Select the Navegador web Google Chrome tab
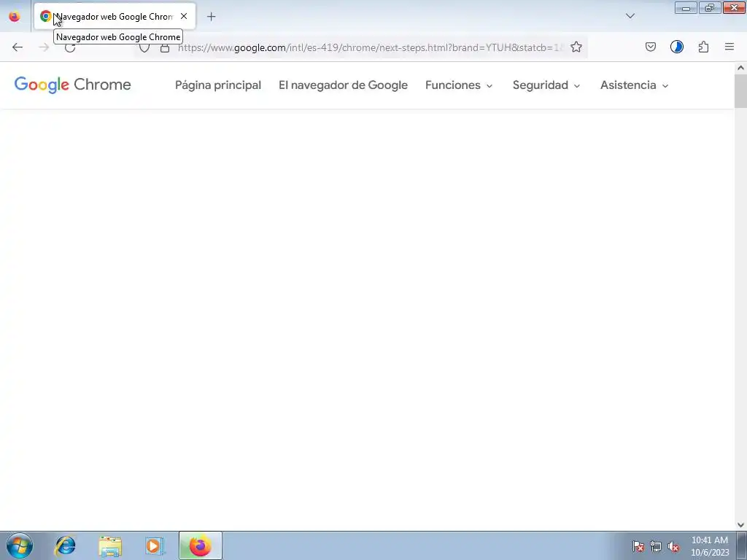This screenshot has width=747, height=560. [115, 17]
